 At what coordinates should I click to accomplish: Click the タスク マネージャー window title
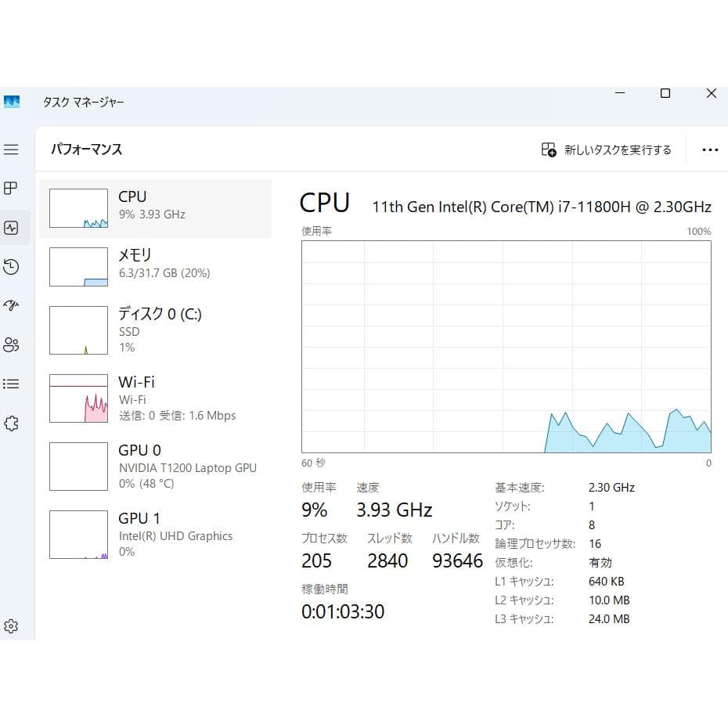click(x=84, y=102)
